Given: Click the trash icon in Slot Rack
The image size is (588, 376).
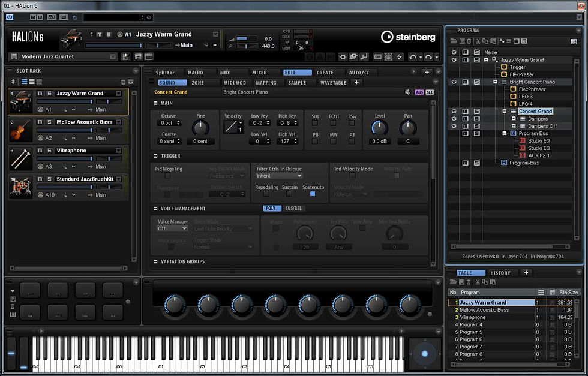Looking at the screenshot, I should (122, 82).
